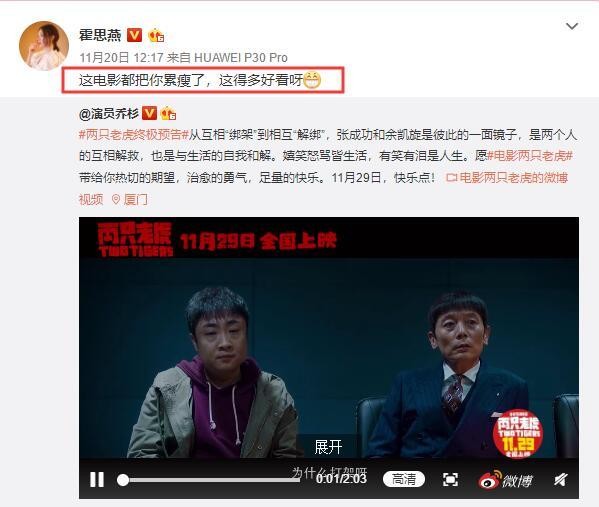Unmute the video sound icon

coord(560,479)
